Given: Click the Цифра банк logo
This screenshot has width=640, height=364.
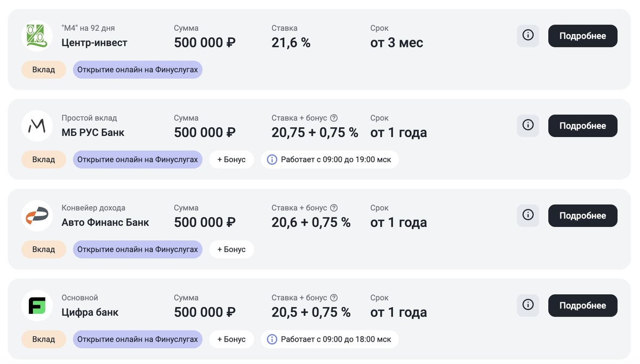Looking at the screenshot, I should tap(37, 306).
